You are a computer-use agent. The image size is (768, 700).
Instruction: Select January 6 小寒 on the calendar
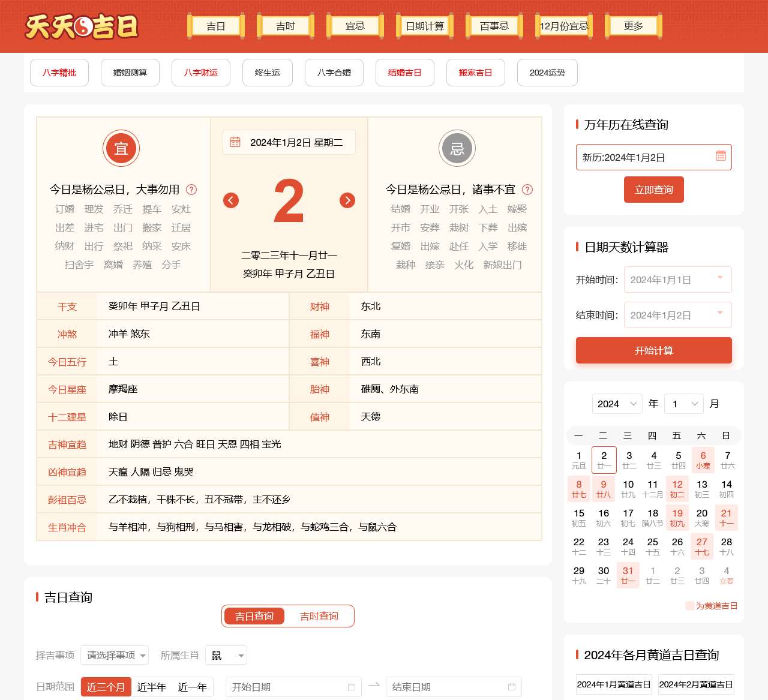coord(702,459)
